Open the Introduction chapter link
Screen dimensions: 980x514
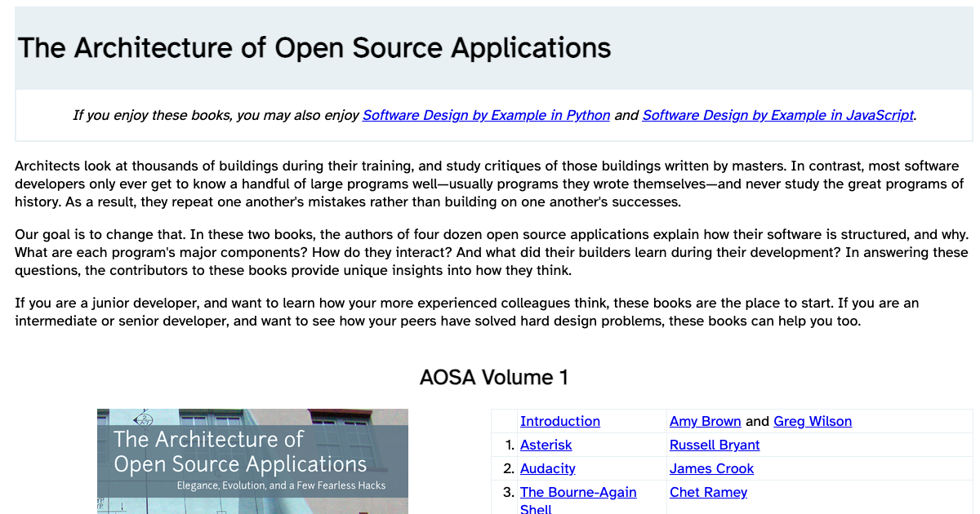pyautogui.click(x=560, y=421)
